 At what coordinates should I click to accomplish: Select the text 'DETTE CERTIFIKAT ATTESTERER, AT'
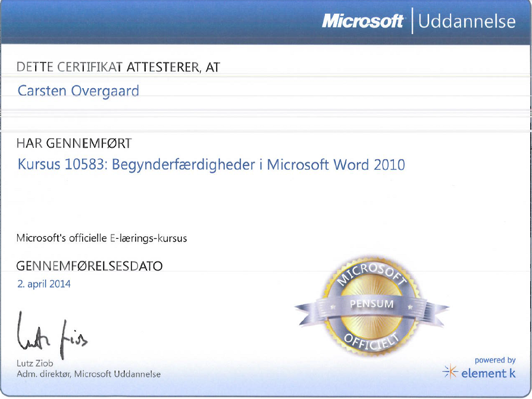(x=118, y=67)
